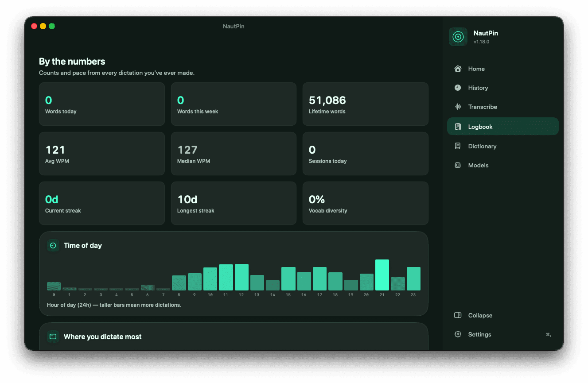Image resolution: width=588 pixels, height=383 pixels.
Task: Open the History page
Action: coord(503,88)
